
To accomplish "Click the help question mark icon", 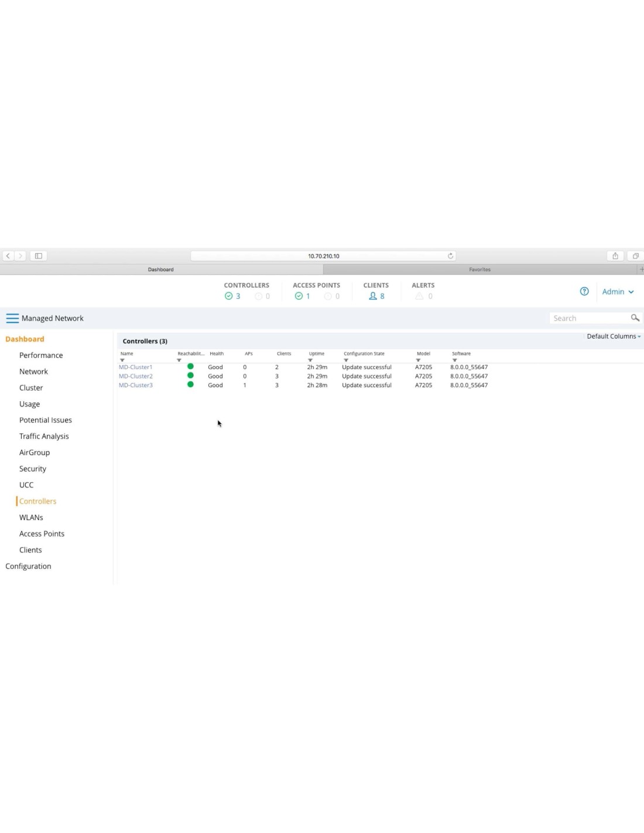I will coord(584,291).
